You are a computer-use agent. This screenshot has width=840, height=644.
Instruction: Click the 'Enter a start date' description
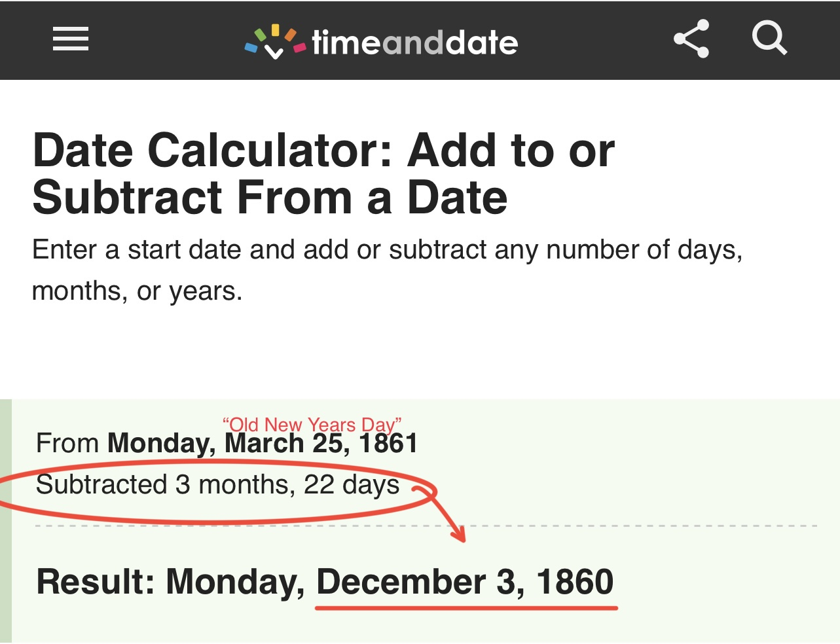[x=386, y=250]
